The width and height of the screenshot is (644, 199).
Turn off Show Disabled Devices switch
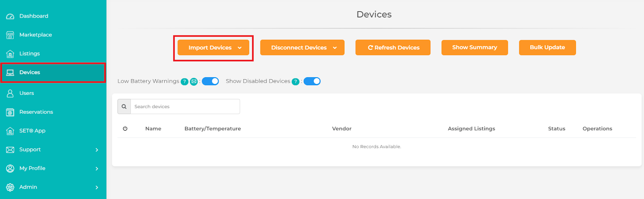pyautogui.click(x=312, y=81)
